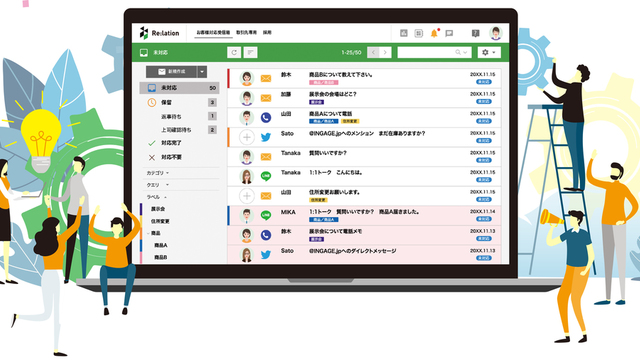640x360 pixels.
Task: Click the LINE icon on Tanaka こんにちは row
Action: tap(266, 176)
